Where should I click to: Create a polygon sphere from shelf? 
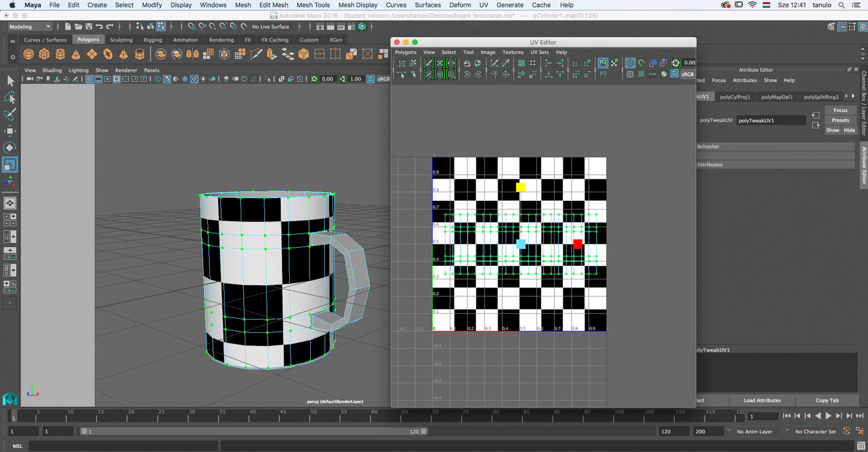(x=28, y=54)
